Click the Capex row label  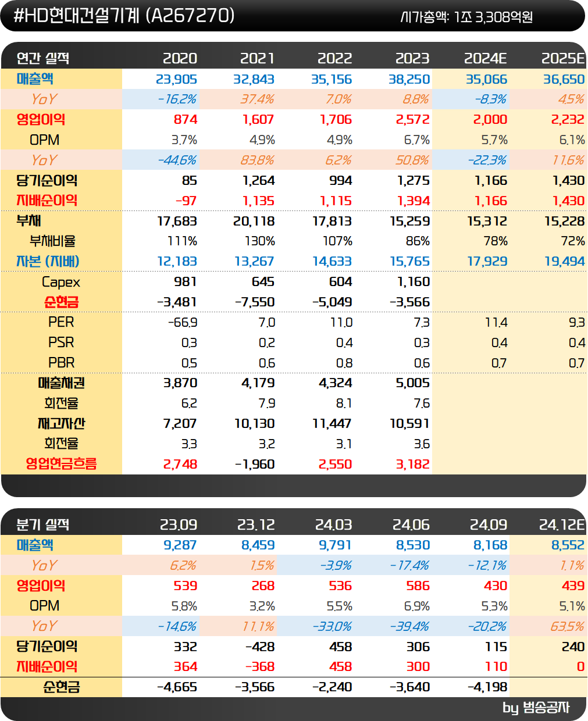point(61,282)
